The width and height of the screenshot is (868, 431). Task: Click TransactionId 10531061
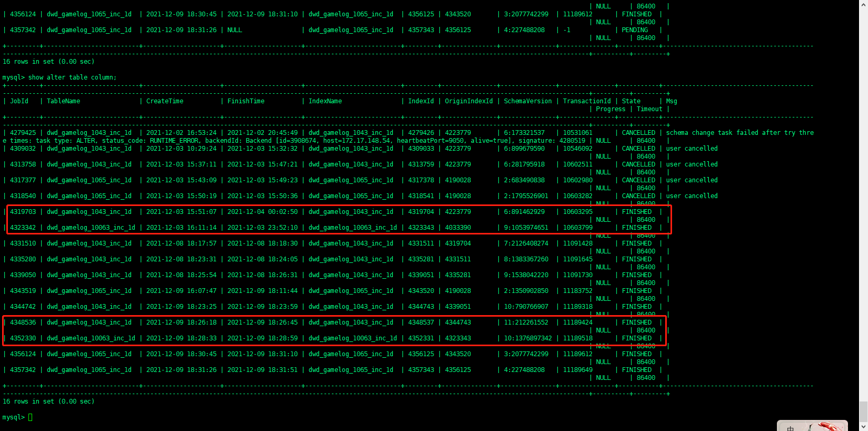577,133
